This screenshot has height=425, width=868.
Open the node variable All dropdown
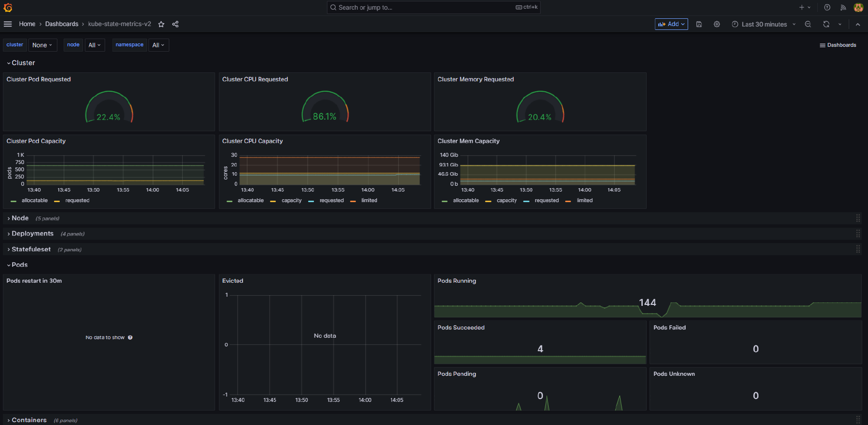[95, 45]
